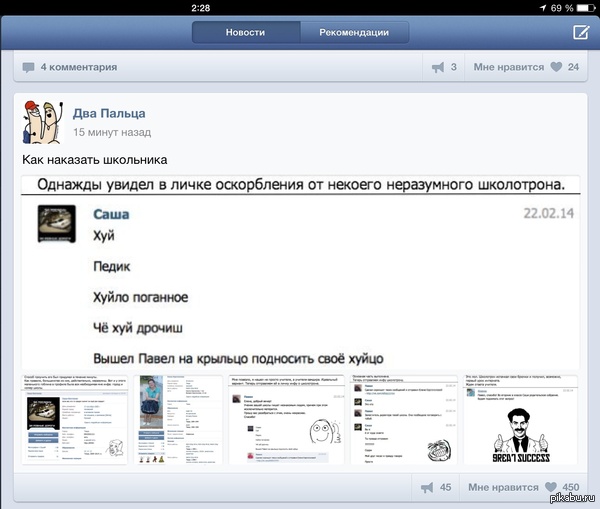Tap the comment bubble icon
600x509 pixels.
(28, 68)
